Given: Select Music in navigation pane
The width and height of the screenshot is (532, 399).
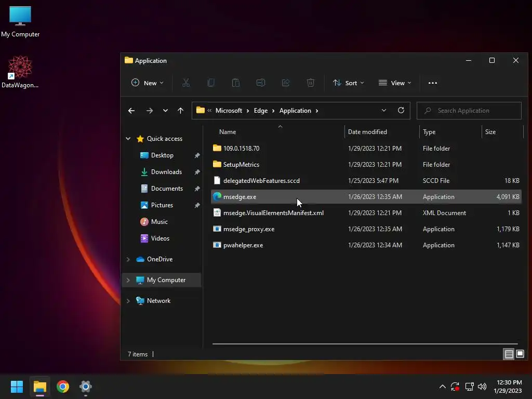Looking at the screenshot, I should [159, 221].
